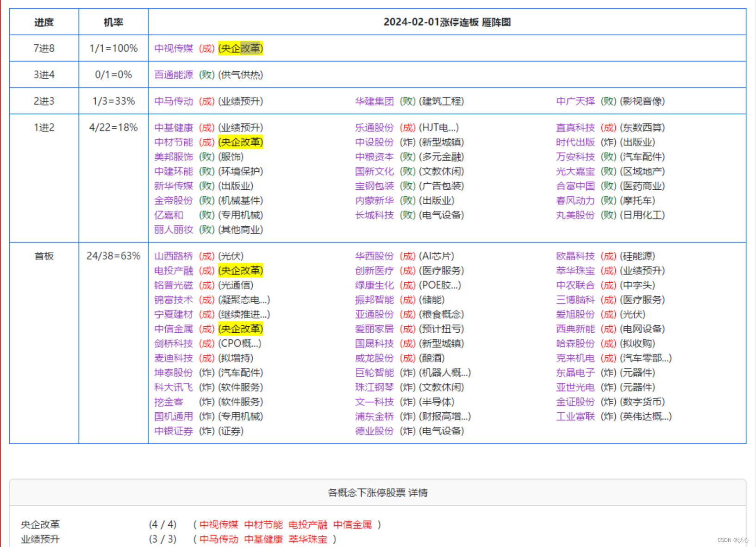Open the 西典新能 stock link
The width and height of the screenshot is (756, 547).
coord(575,329)
